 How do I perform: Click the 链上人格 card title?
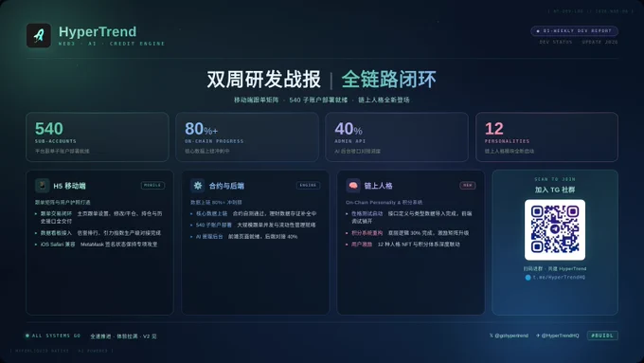(378, 186)
